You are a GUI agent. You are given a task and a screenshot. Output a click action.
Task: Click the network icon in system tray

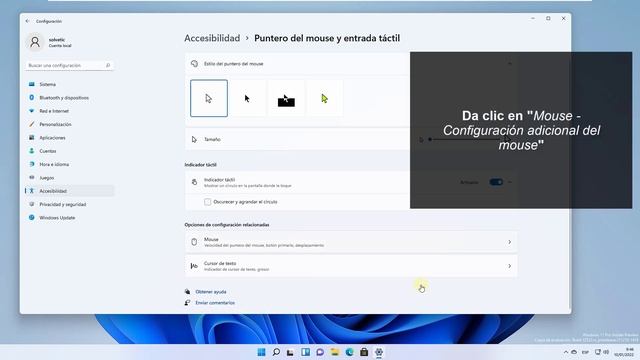click(x=598, y=352)
